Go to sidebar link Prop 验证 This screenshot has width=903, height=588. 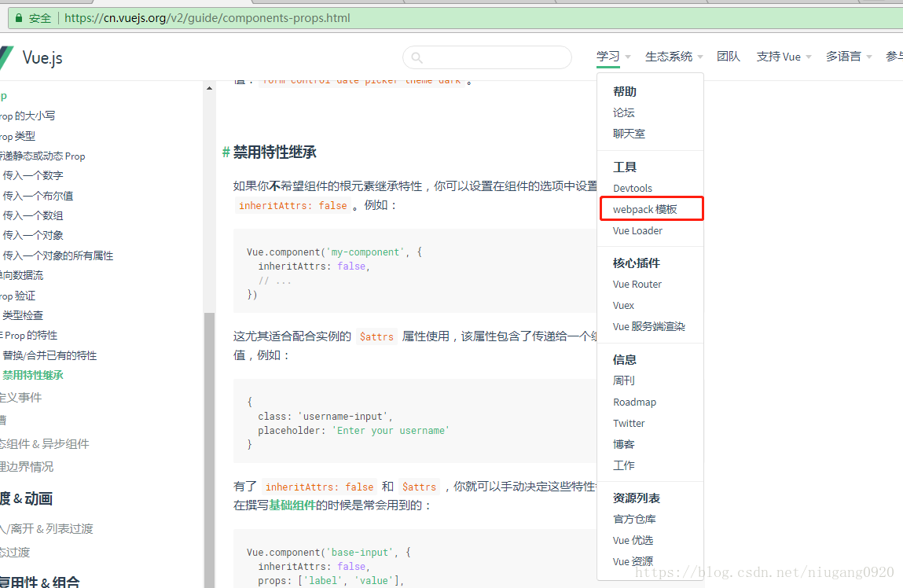pyautogui.click(x=17, y=296)
